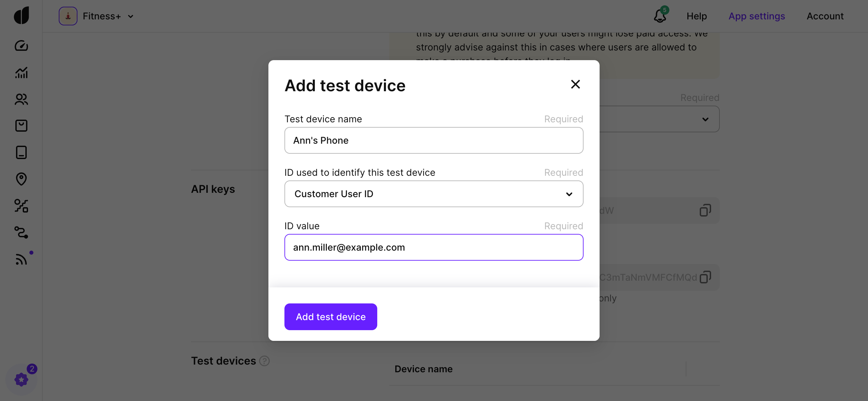Click the Test device name input field
Image resolution: width=868 pixels, height=401 pixels.
pyautogui.click(x=434, y=140)
